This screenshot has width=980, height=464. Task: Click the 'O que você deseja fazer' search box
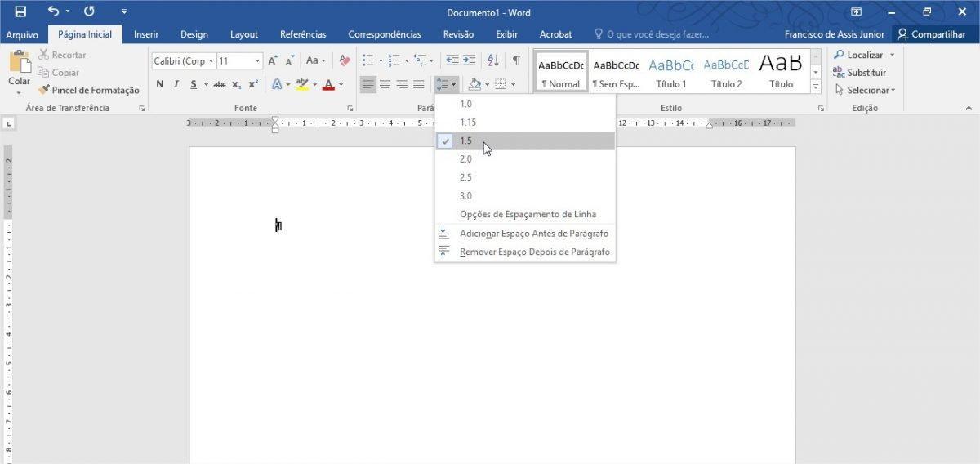tap(652, 34)
